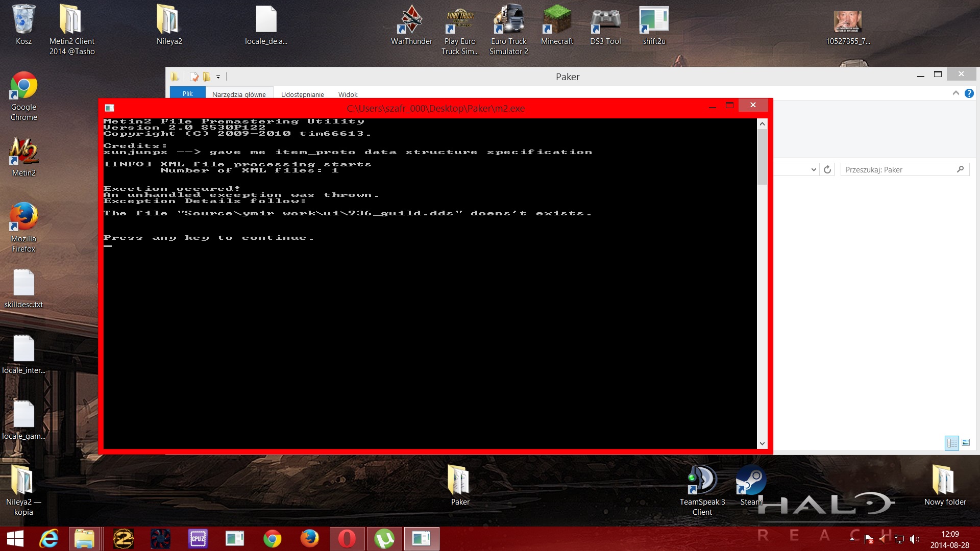Switch to Narzędzia główne ribbon tab
The height and width of the screenshot is (551, 980).
coord(239,94)
